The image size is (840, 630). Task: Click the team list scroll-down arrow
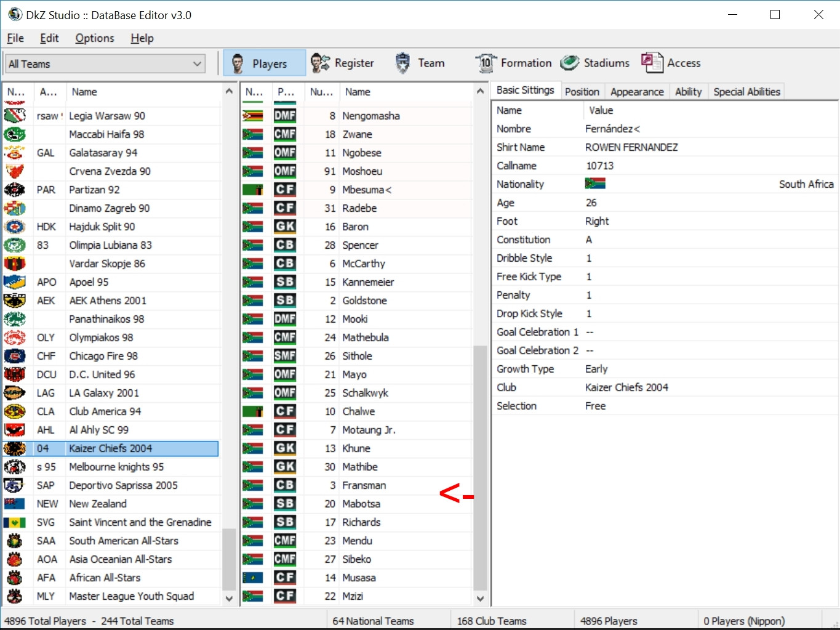(x=229, y=598)
